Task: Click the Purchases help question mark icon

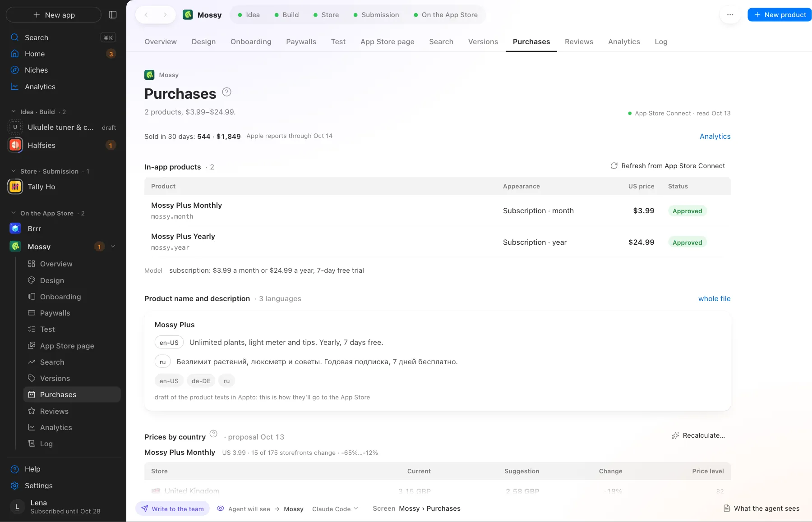Action: point(227,92)
